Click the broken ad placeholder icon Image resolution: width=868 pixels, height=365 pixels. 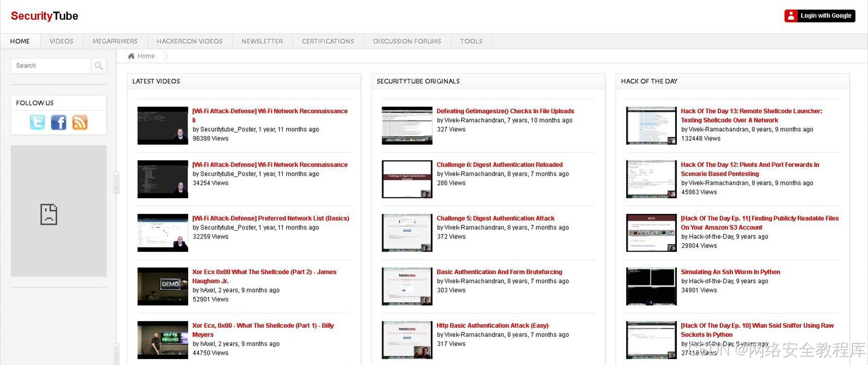pos(49,214)
